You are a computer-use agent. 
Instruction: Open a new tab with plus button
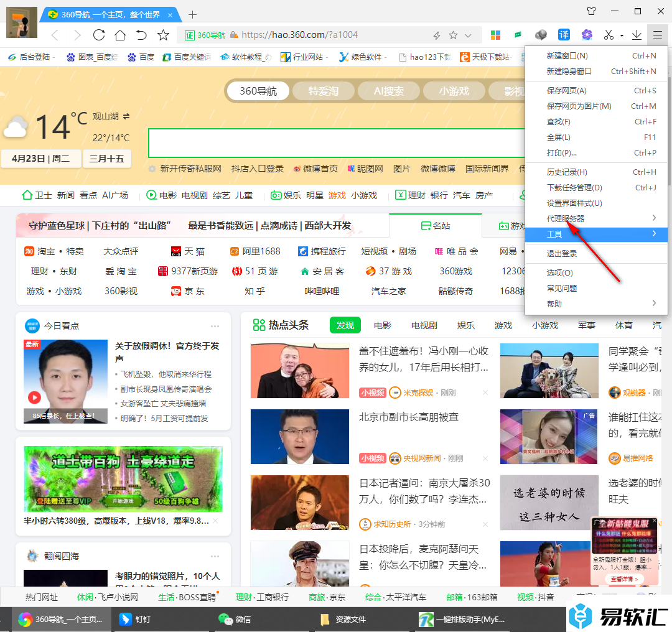point(193,15)
